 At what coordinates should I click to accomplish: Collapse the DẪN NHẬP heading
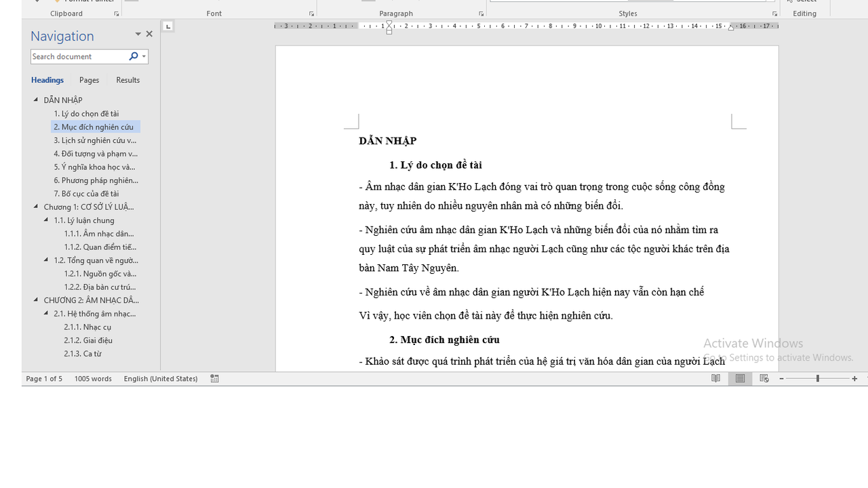point(36,100)
